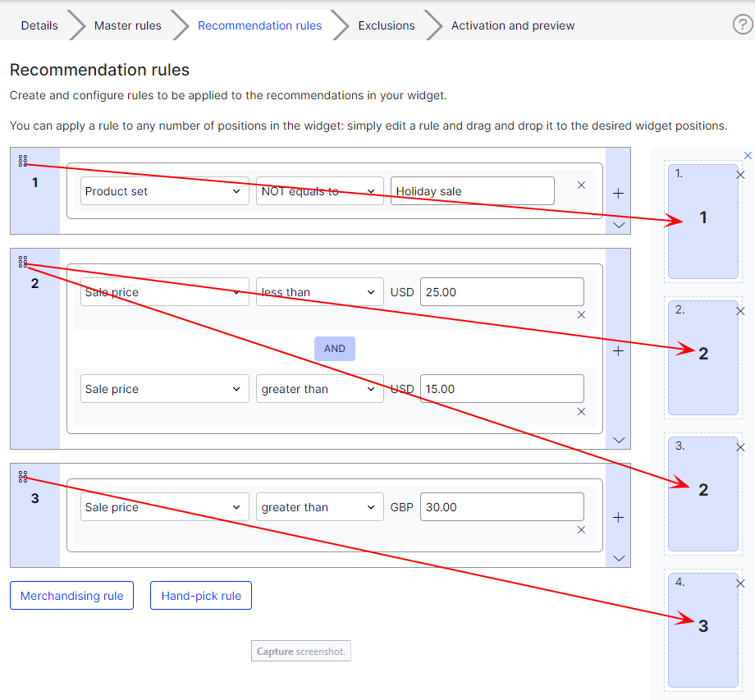Click drag handle icon of rule 3
Screen dimensions: 755x700
pos(23,477)
